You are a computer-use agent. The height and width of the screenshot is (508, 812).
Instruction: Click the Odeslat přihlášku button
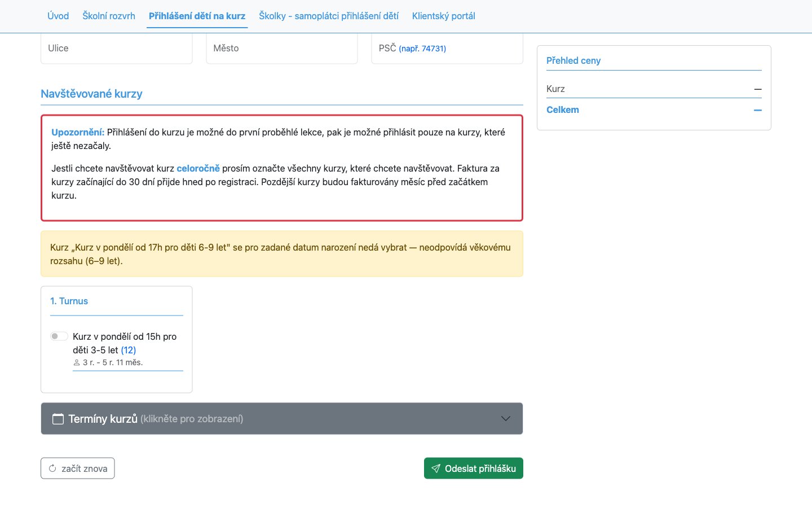click(x=474, y=468)
